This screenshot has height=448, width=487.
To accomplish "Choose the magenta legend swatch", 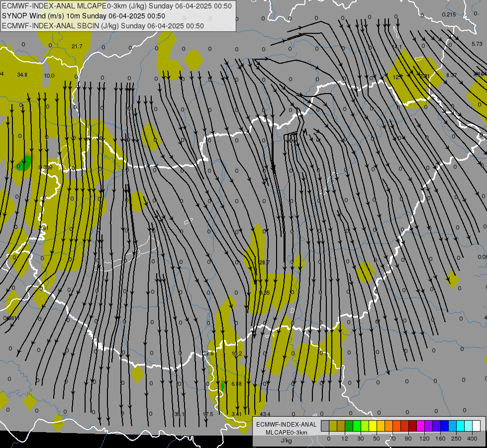I will click(x=420, y=426).
